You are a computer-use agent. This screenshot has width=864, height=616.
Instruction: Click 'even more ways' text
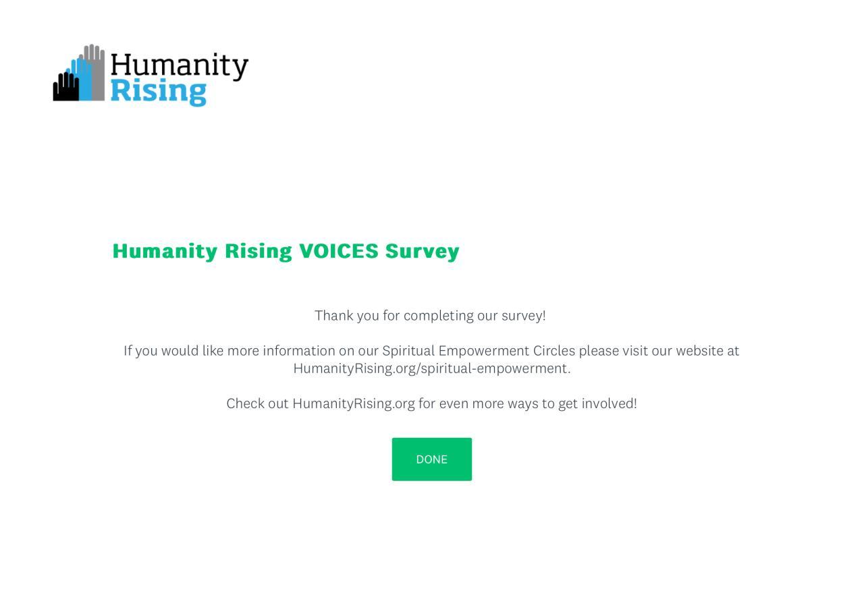coord(489,403)
